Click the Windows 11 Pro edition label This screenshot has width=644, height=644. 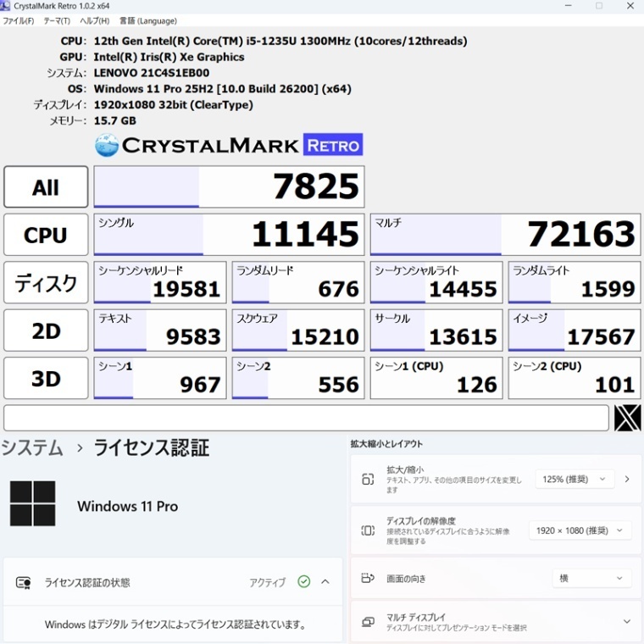click(x=127, y=506)
